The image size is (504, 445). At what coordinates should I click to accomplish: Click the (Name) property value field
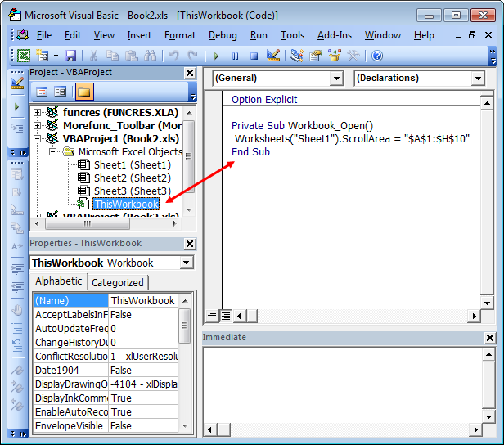click(x=142, y=300)
